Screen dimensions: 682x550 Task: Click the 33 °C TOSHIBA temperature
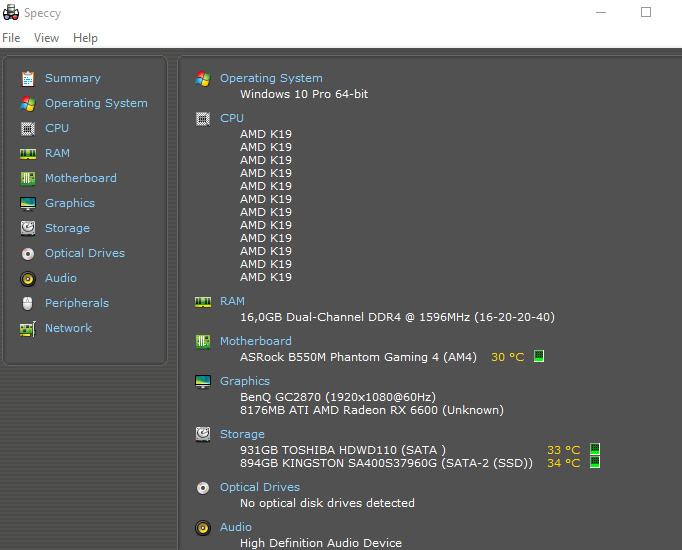click(564, 450)
